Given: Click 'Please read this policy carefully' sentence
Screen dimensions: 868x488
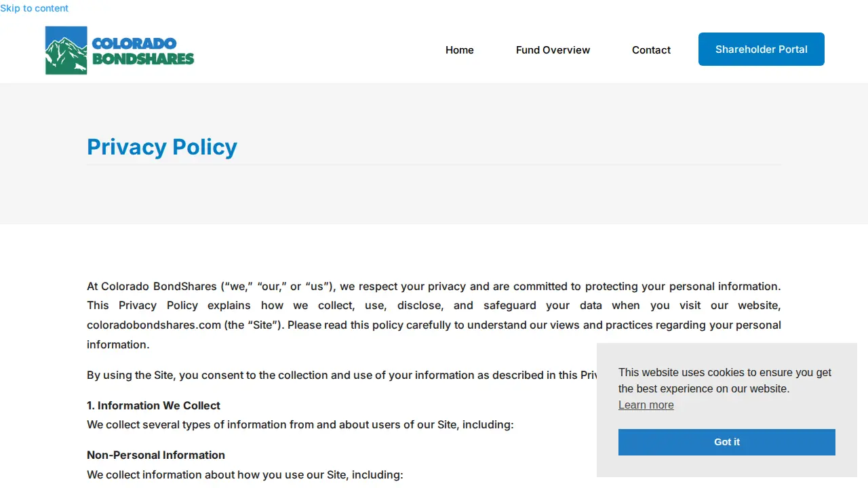Looking at the screenshot, I should tap(534, 334).
